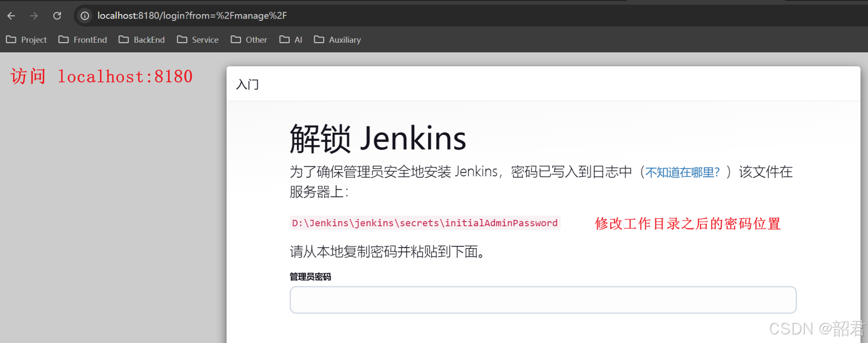Reload the page with the refresh icon
This screenshot has height=343, width=868.
[x=57, y=16]
